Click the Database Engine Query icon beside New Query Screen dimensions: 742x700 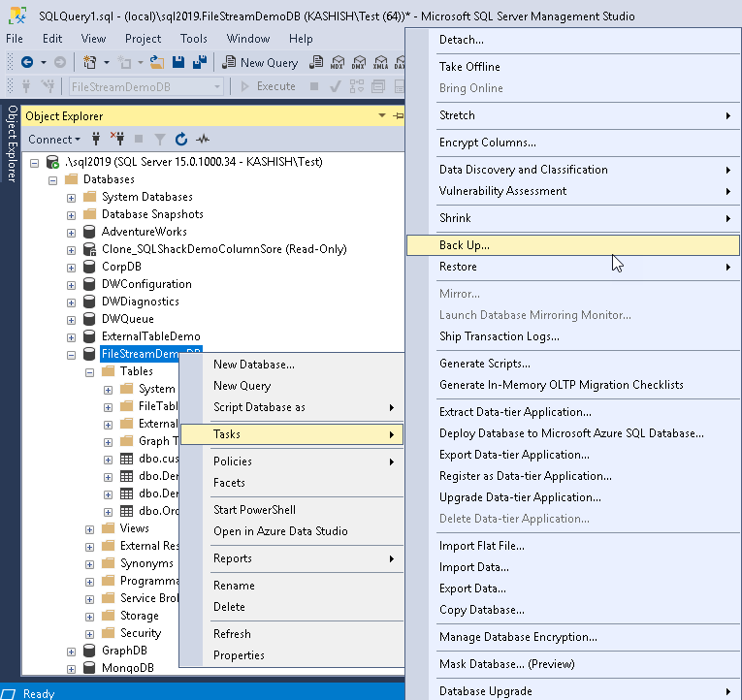[x=316, y=62]
